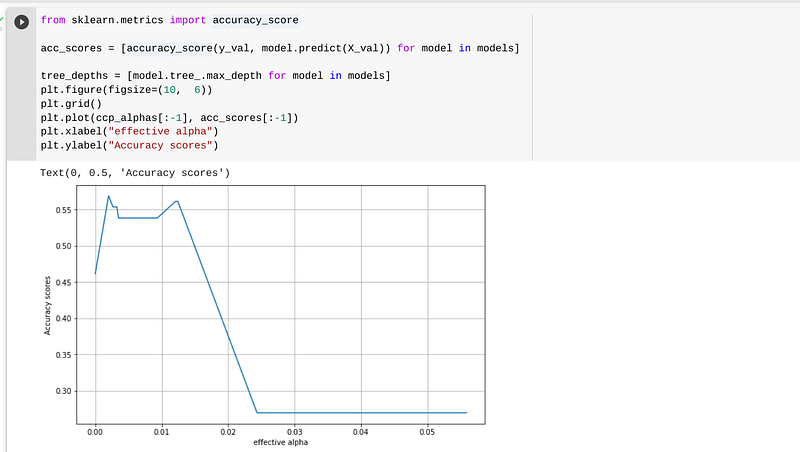Click the 0.05 x-axis tick label
The height and width of the screenshot is (452, 800).
(x=428, y=432)
